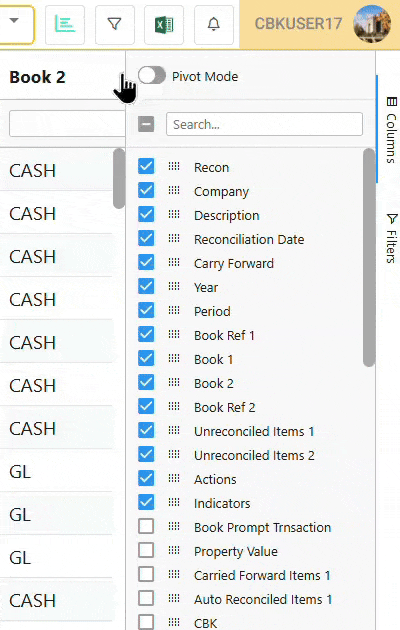Uncheck the Description column checkbox
The height and width of the screenshot is (630, 400).
(146, 214)
